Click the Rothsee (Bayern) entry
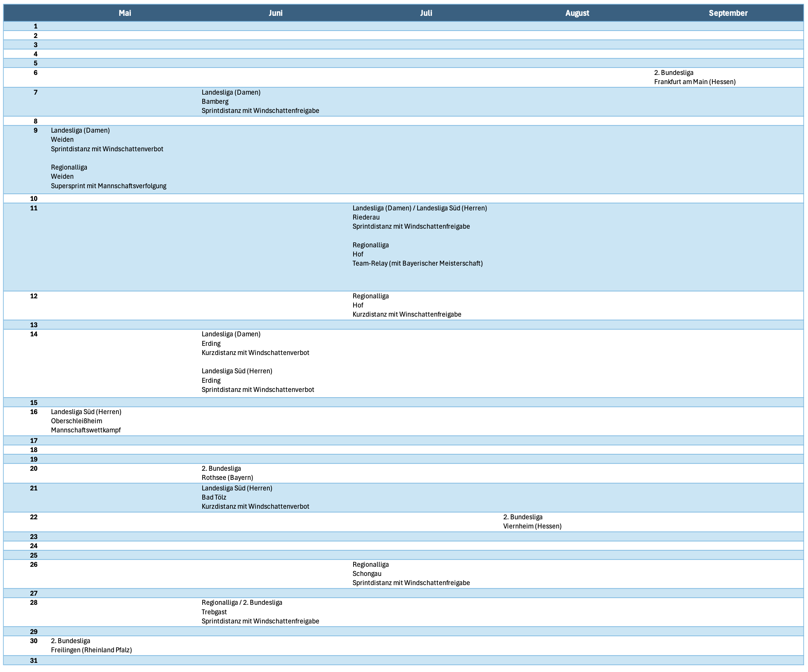The image size is (808, 672). pyautogui.click(x=227, y=478)
